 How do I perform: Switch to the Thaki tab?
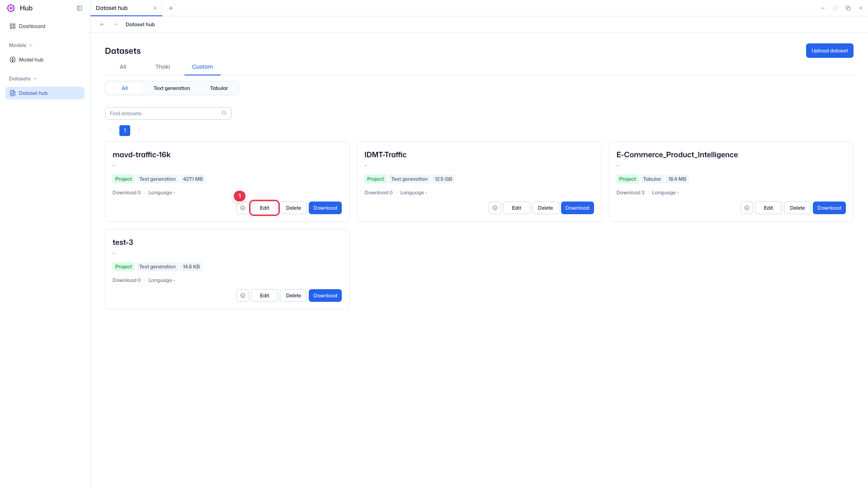163,67
